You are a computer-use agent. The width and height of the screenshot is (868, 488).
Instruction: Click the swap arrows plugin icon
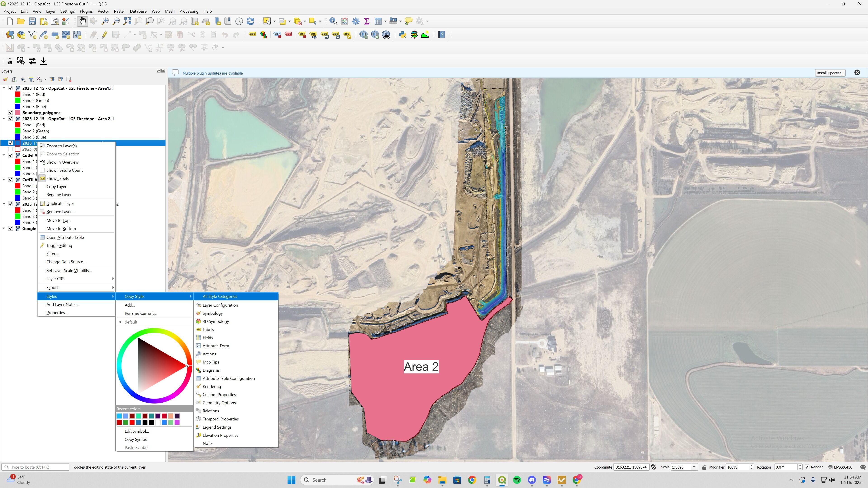pyautogui.click(x=32, y=61)
